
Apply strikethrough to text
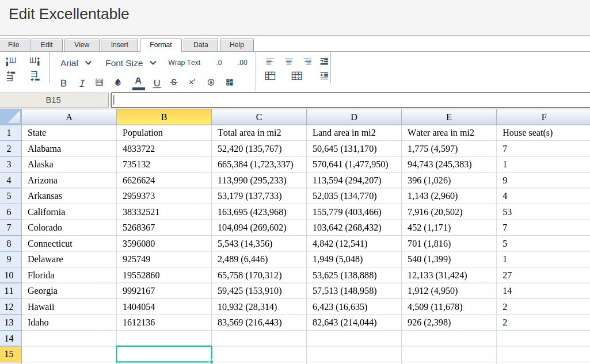point(174,83)
